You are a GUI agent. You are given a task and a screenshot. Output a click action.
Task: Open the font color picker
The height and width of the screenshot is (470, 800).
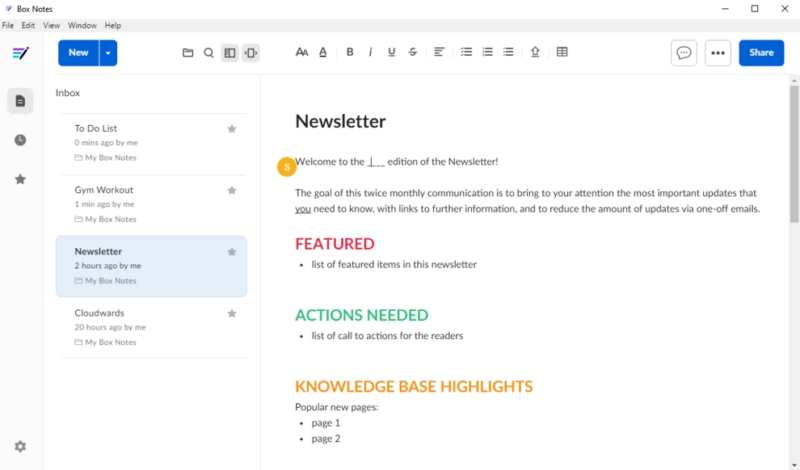[x=323, y=53]
